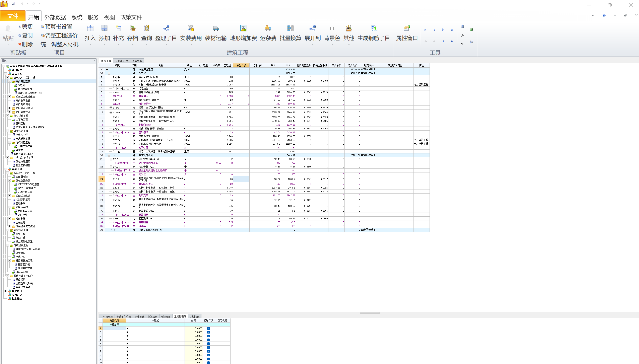Expand the 成套式变电站建筑 tree node
The image size is (639, 364).
point(9,96)
